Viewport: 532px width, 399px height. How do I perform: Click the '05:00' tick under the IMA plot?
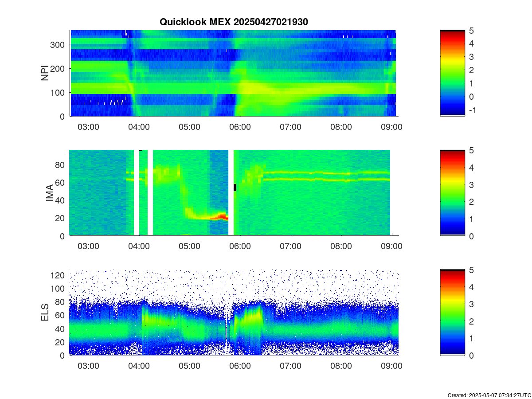click(x=190, y=246)
